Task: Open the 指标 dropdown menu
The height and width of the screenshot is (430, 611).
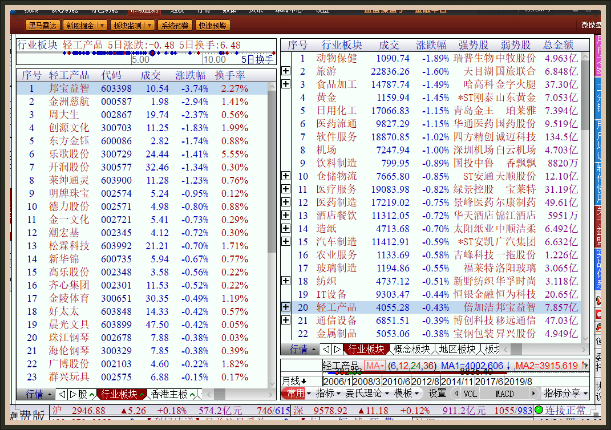Action: pyautogui.click(x=327, y=393)
